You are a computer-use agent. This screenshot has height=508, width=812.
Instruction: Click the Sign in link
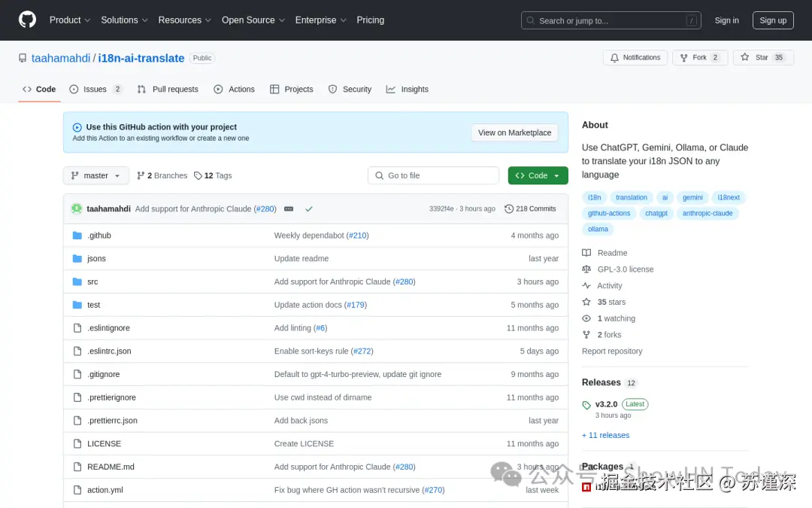coord(726,20)
